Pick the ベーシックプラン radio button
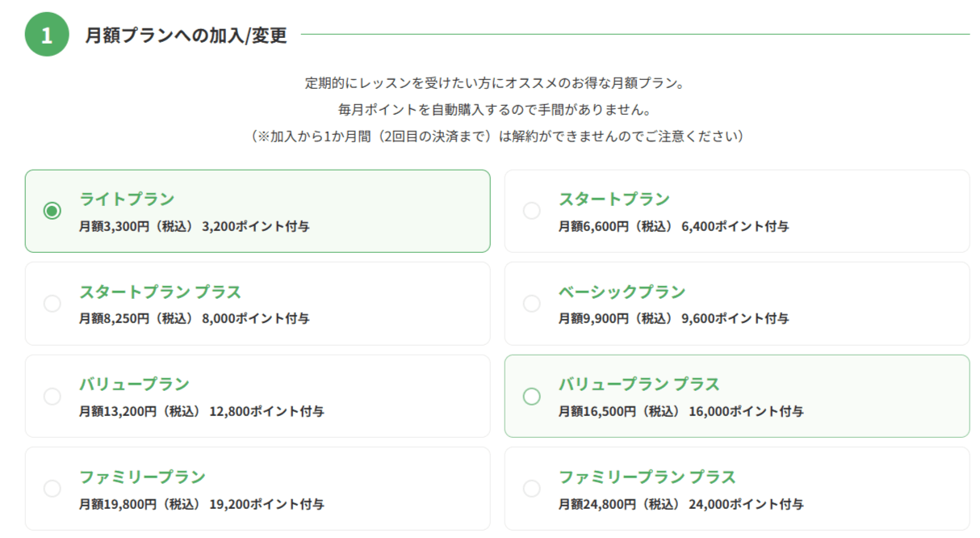980x538 pixels. (531, 304)
